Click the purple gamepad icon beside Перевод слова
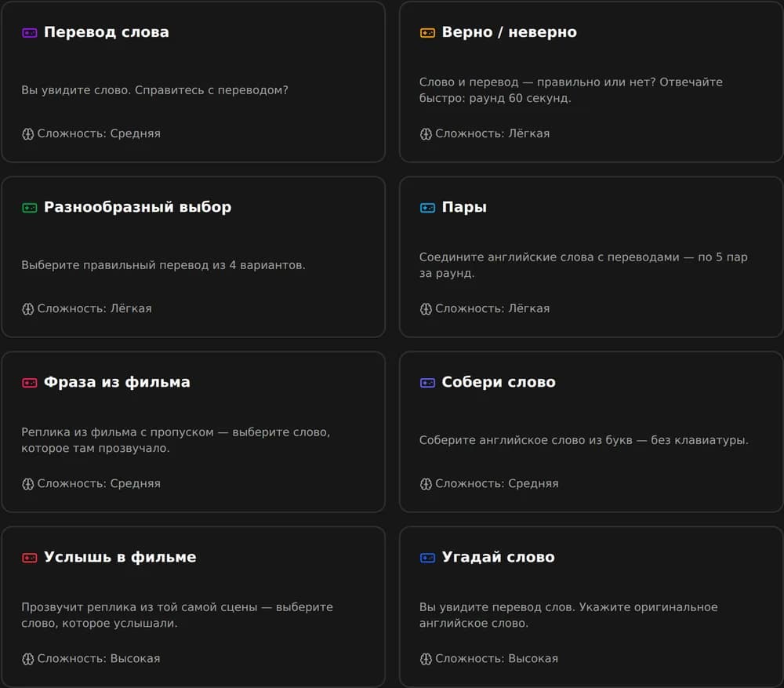The width and height of the screenshot is (784, 688). (x=30, y=33)
